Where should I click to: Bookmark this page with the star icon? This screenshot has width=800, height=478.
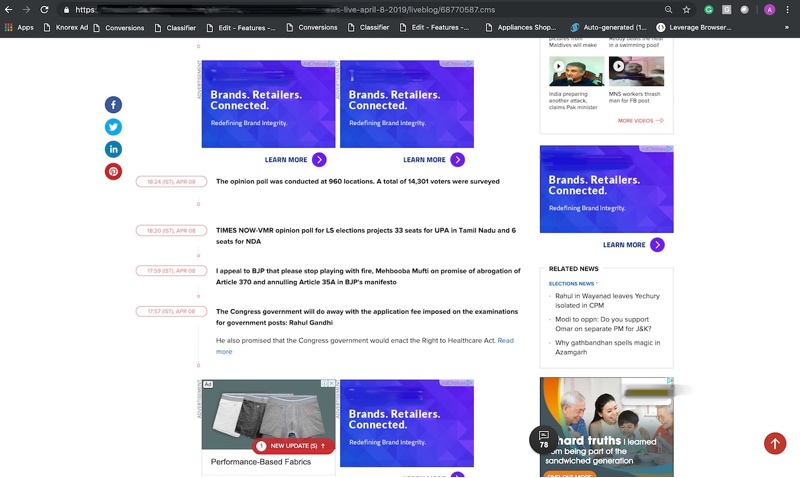click(687, 9)
